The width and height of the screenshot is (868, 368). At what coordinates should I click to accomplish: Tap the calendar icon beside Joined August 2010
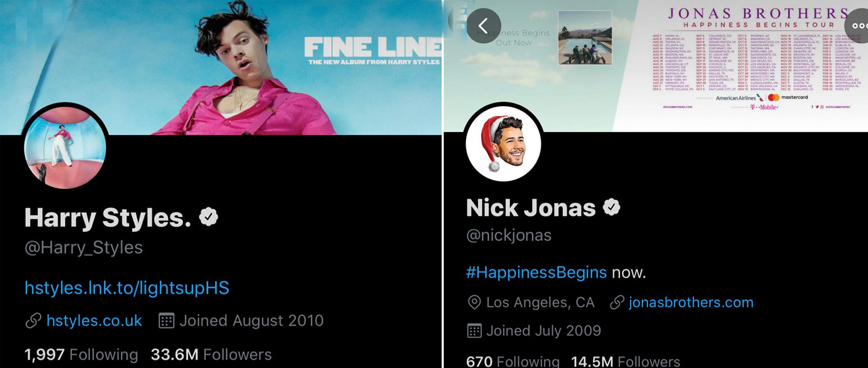(166, 321)
